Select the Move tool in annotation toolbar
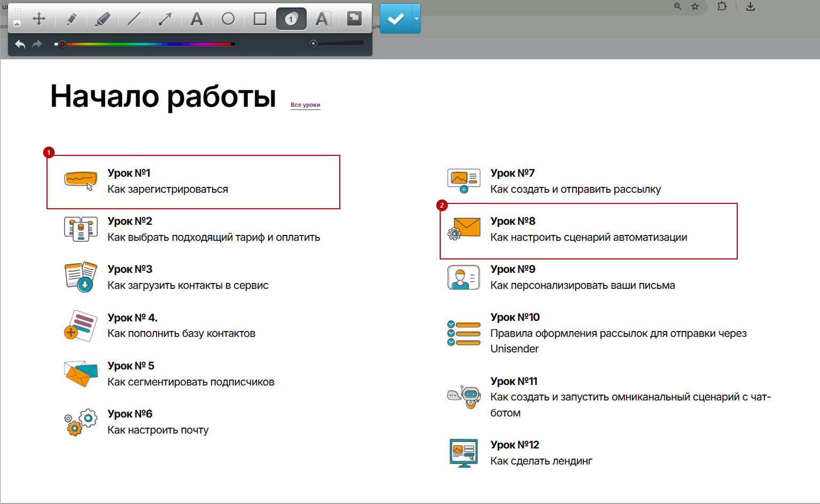The height and width of the screenshot is (504, 820). [x=39, y=19]
